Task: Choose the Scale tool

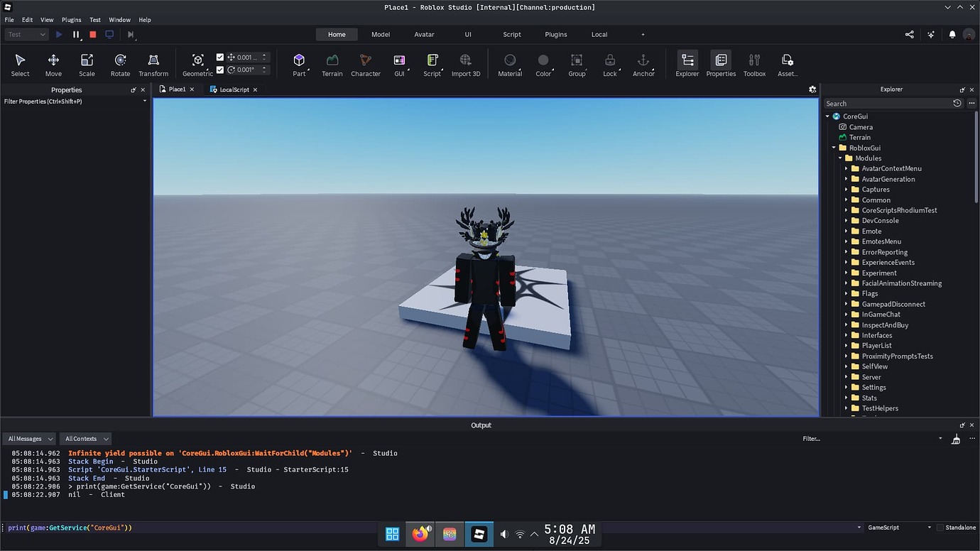Action: 87,65
